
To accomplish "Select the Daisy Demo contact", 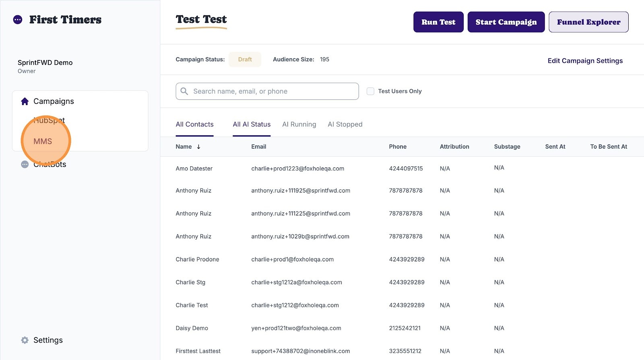I will 192,329.
